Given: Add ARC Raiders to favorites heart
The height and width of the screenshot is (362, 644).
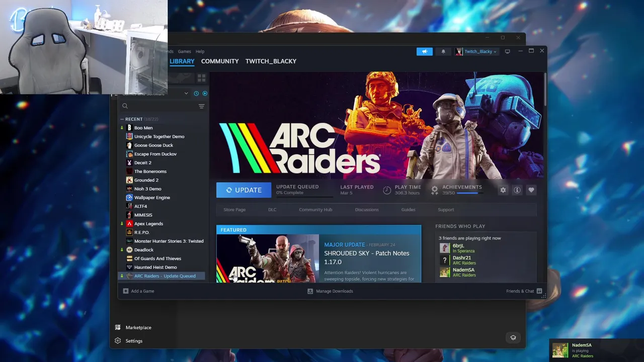Looking at the screenshot, I should click(531, 190).
